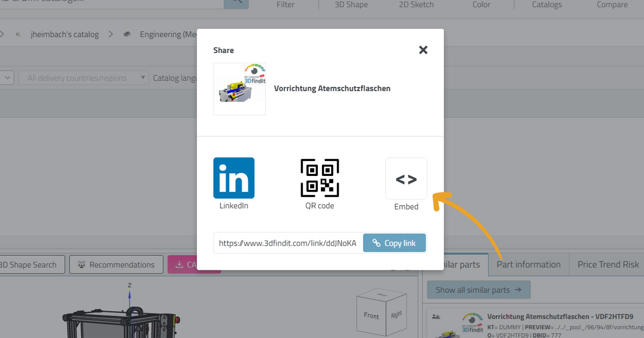Share via the LinkedIn icon
Screen dimensions: 644x338
pos(233,178)
